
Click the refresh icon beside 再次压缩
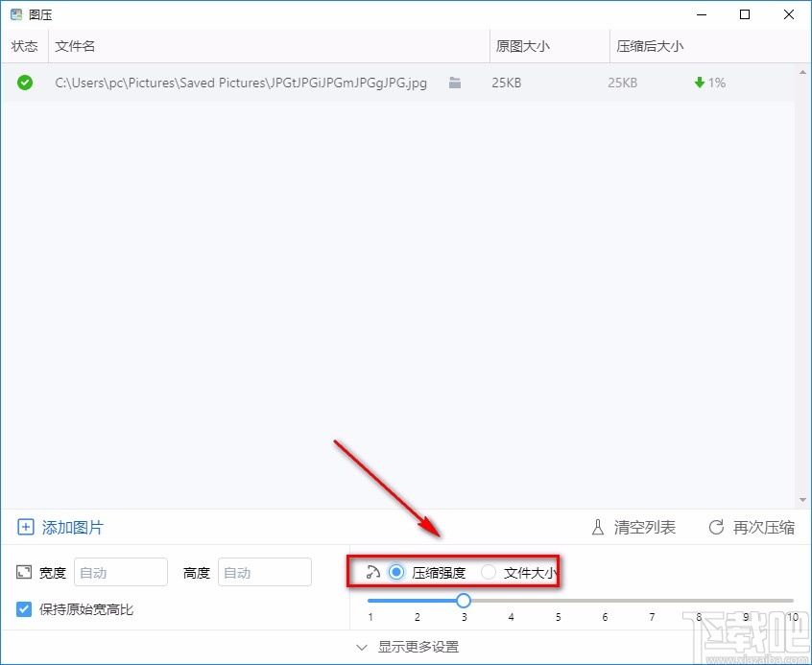(715, 526)
